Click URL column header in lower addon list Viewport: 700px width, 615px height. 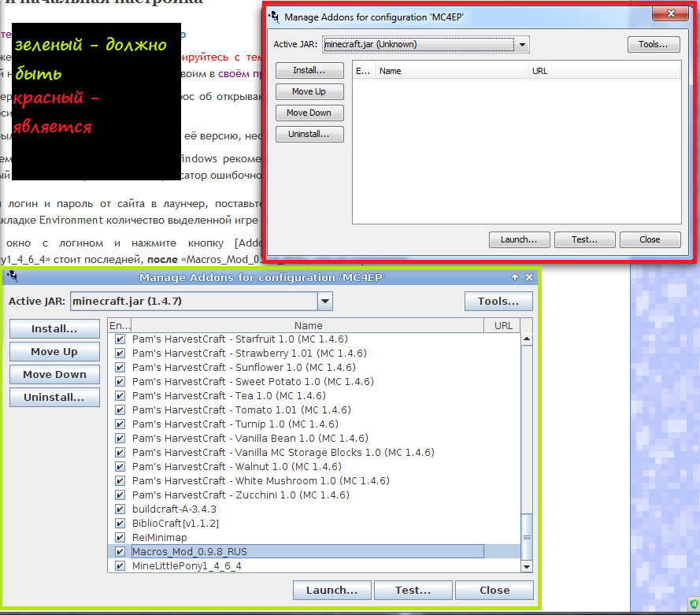[x=503, y=326]
